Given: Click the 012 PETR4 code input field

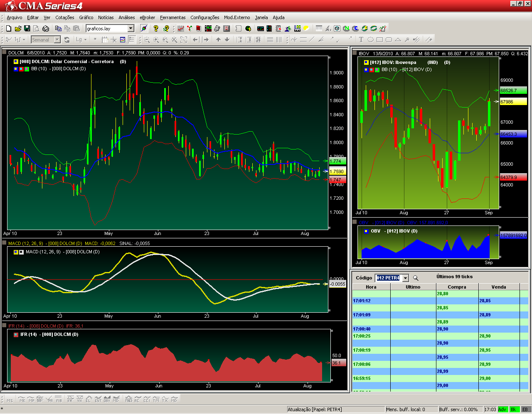Looking at the screenshot, I should pos(388,278).
